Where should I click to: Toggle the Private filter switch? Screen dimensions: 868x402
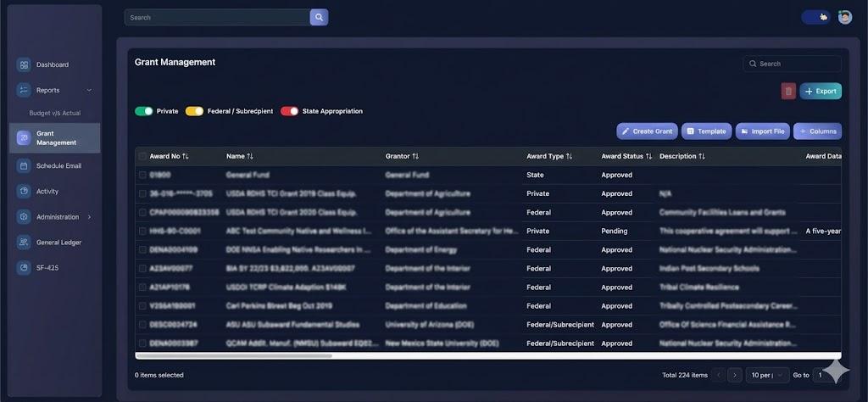(x=144, y=111)
